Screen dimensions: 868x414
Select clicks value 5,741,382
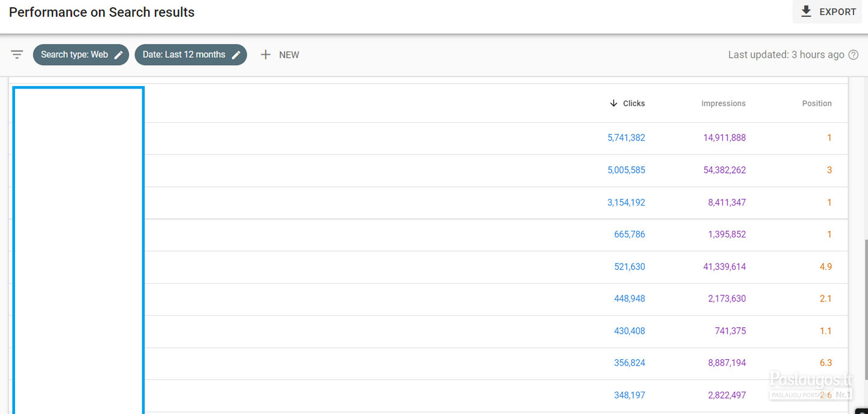(x=626, y=138)
